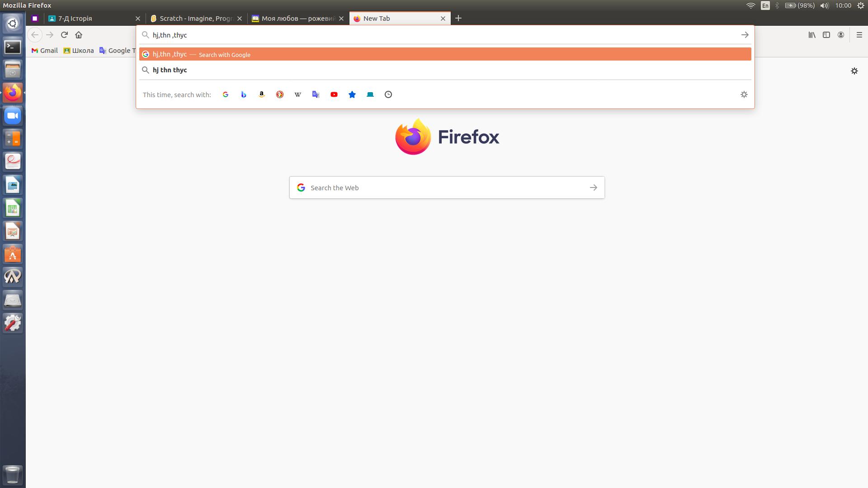Screen dimensions: 868x488
Task: Open the Firefox hamburger menu
Action: click(x=859, y=35)
